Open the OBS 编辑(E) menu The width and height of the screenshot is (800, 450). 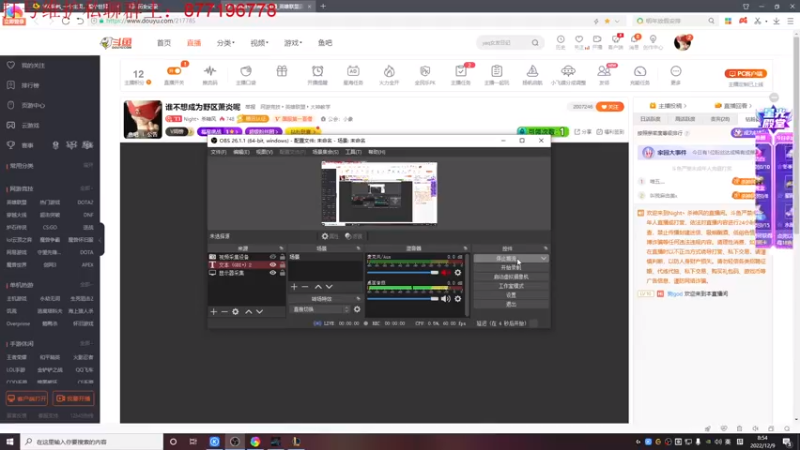click(241, 152)
